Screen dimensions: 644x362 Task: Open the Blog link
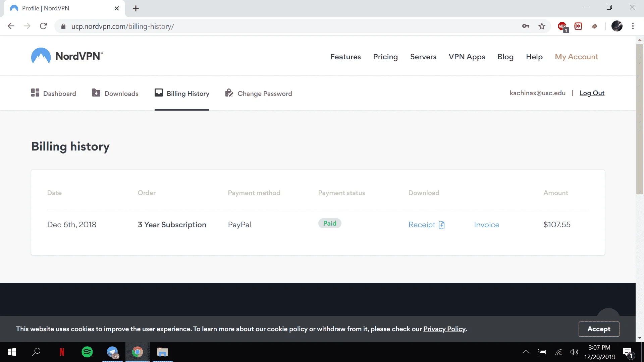coord(505,57)
